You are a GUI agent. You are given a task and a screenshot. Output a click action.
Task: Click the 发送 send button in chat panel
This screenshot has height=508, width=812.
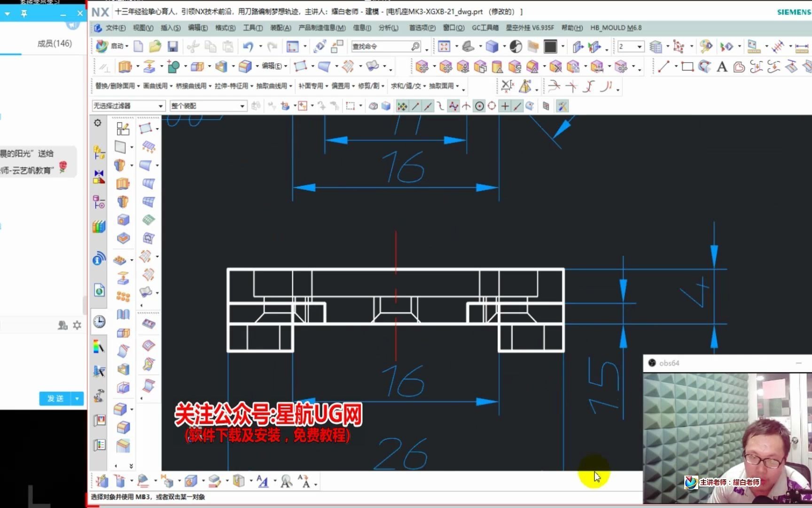pyautogui.click(x=55, y=398)
